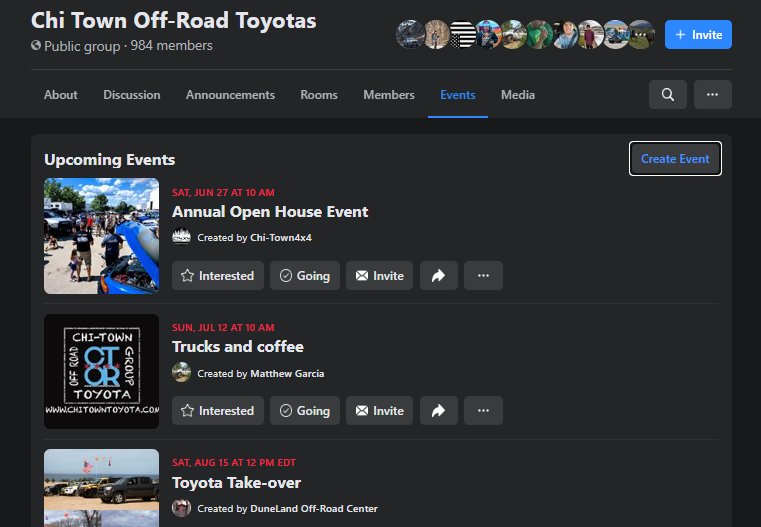This screenshot has width=761, height=527.
Task: Open the Announcements tab
Action: click(230, 95)
